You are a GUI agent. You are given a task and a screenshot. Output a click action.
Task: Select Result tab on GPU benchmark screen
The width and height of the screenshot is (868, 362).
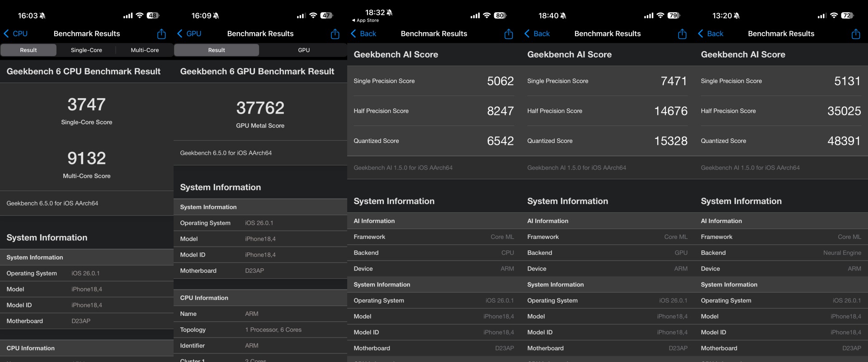(x=217, y=50)
